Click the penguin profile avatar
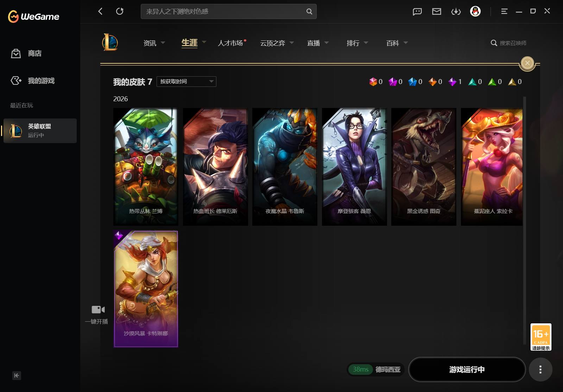563x392 pixels. [x=475, y=12]
